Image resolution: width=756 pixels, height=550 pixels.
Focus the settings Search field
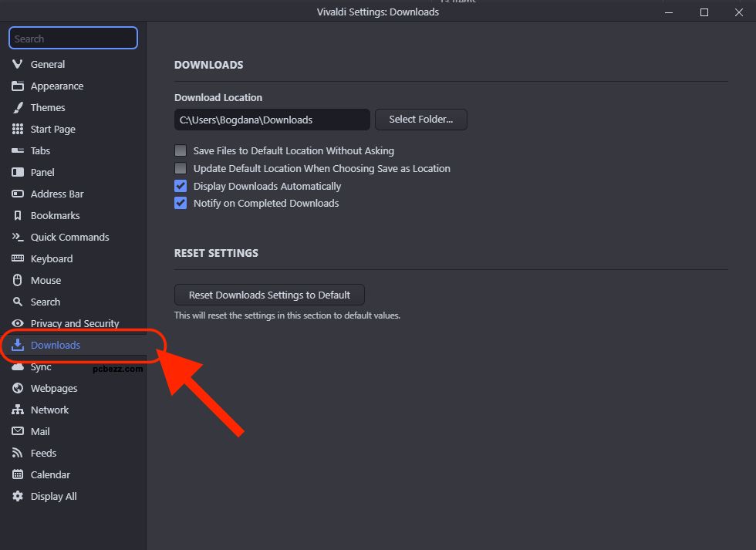tap(73, 38)
